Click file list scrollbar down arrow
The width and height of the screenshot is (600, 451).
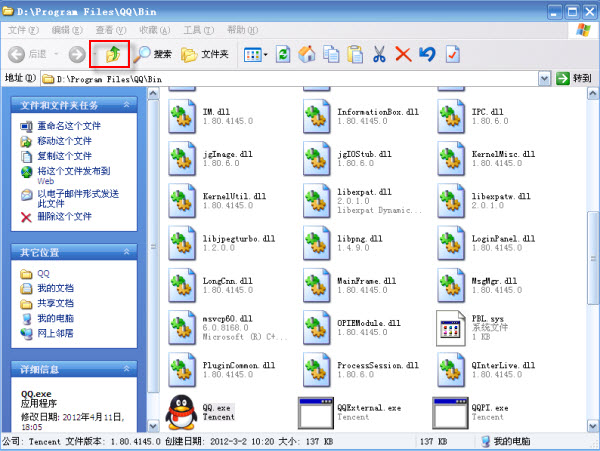[593, 426]
